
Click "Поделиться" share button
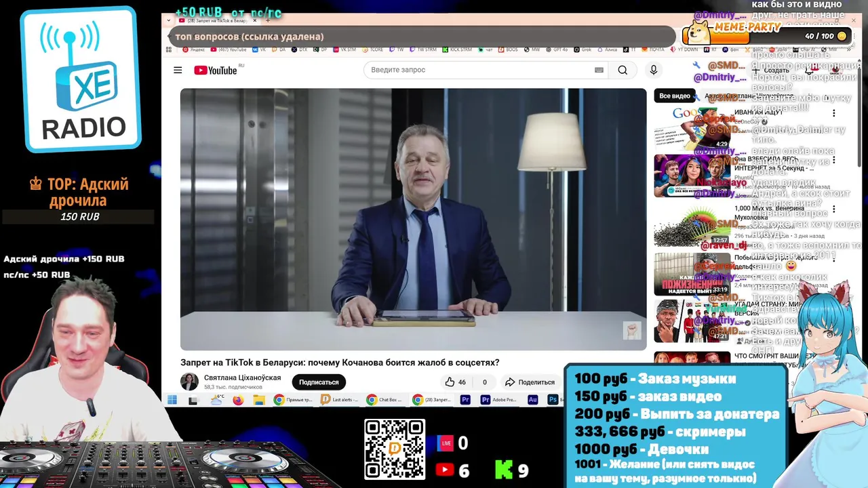pos(530,382)
